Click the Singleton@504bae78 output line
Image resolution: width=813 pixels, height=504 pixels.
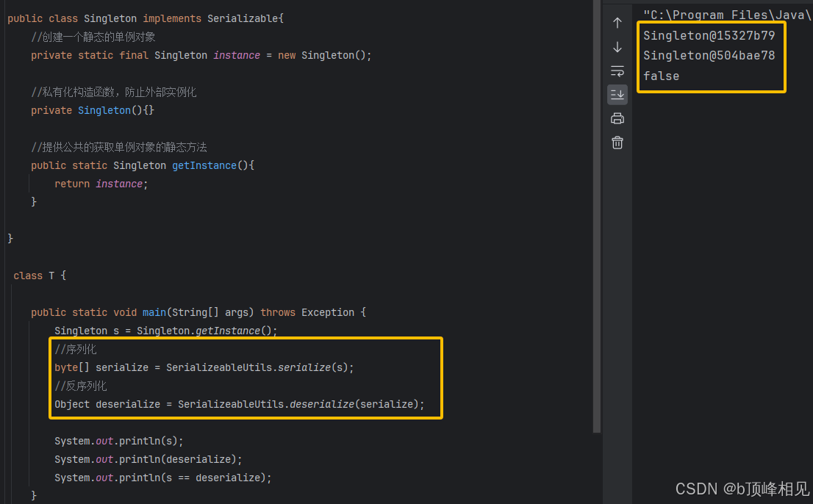tap(709, 55)
